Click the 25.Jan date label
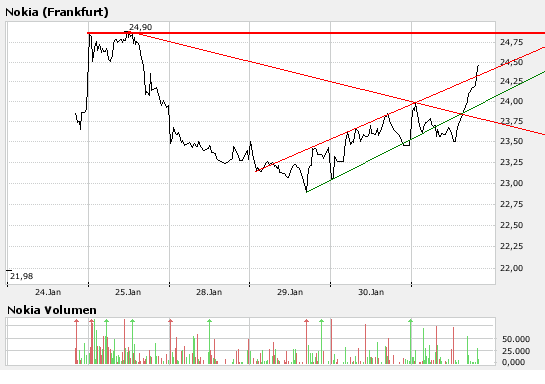 tap(128, 292)
